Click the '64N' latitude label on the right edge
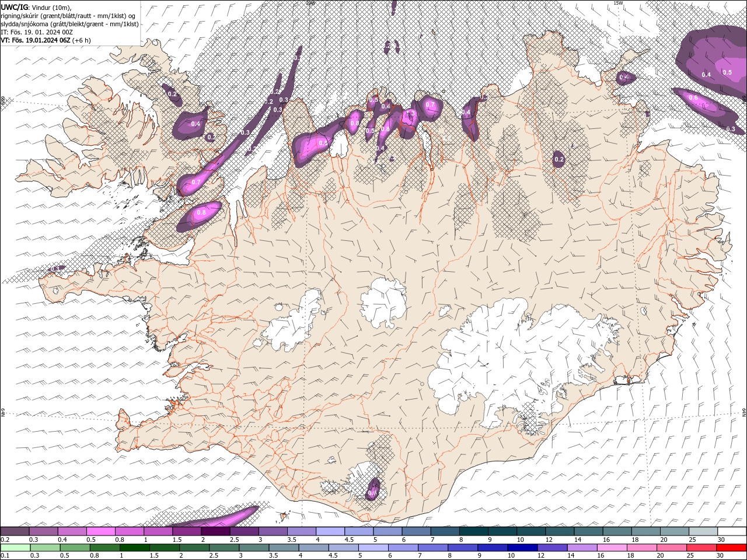 (x=744, y=412)
